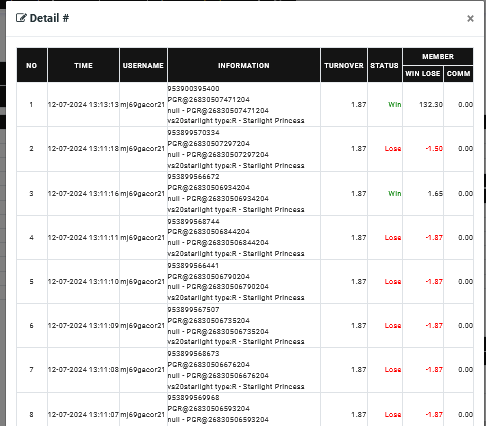Click the MEMBER group header

pyautogui.click(x=438, y=56)
